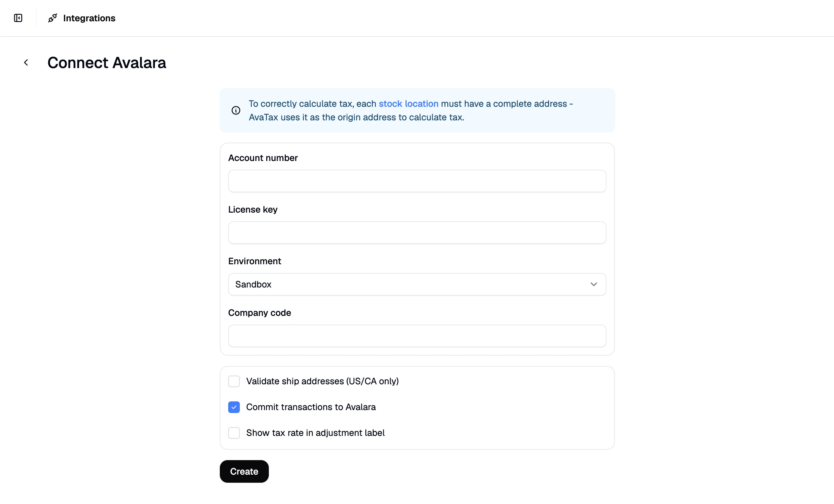Focus the Company code field
This screenshot has height=504, width=834.
(x=417, y=336)
